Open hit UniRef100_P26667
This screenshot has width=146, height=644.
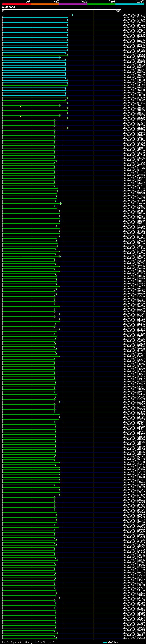pos(134,286)
